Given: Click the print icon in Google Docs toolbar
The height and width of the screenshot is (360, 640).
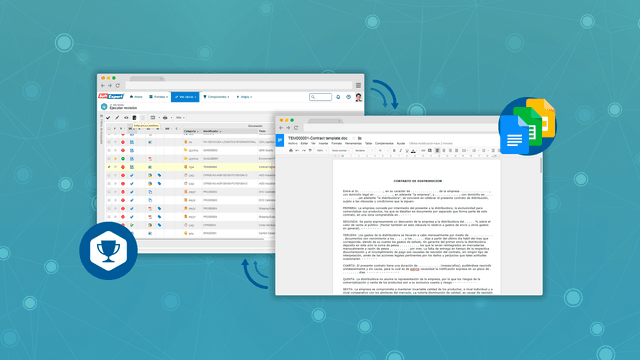Looking at the screenshot, I should coord(291,151).
